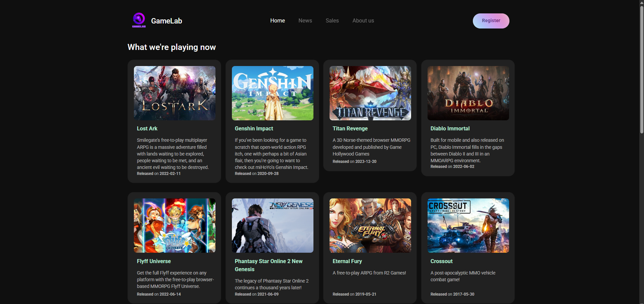644x304 pixels.
Task: Open the Crossout cover image
Action: pyautogui.click(x=468, y=225)
